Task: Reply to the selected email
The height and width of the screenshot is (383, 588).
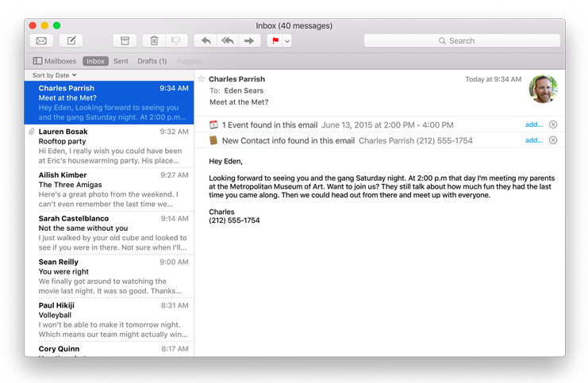Action: pos(206,40)
